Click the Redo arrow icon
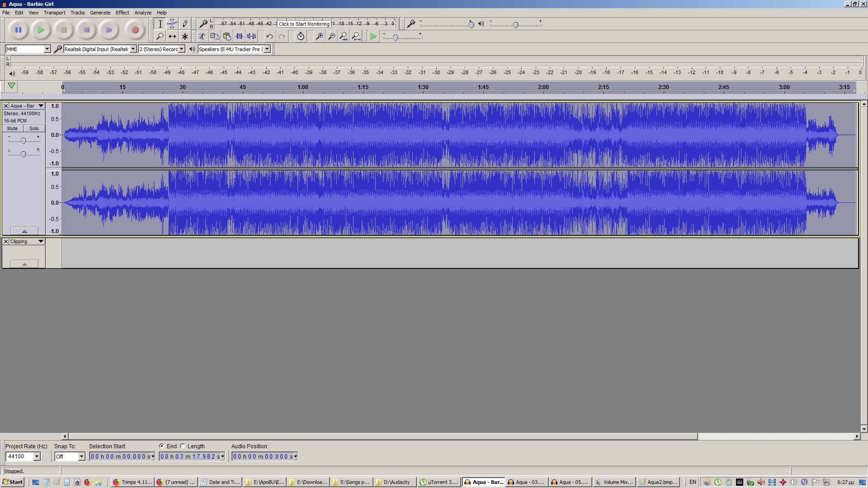This screenshot has height=488, width=868. click(282, 37)
